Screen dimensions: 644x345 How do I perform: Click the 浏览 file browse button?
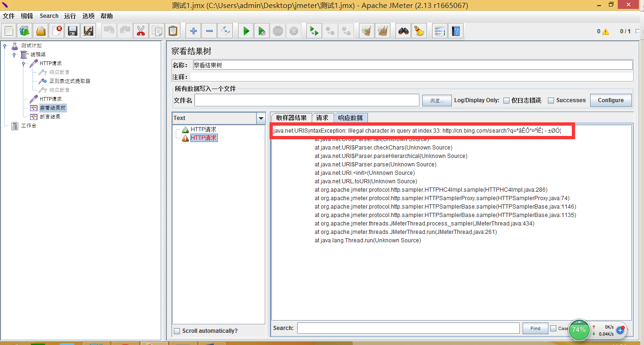point(437,100)
